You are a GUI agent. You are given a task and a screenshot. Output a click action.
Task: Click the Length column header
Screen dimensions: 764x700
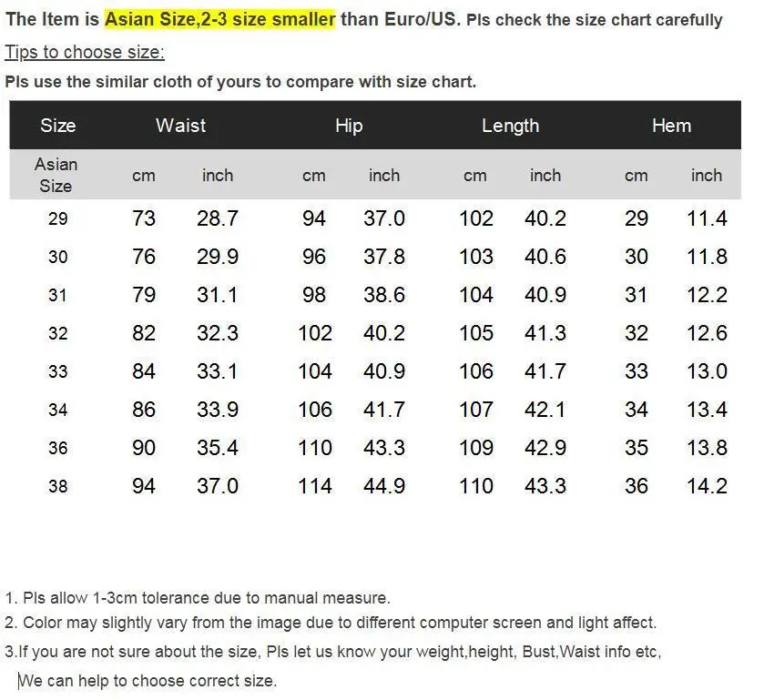pos(511,126)
